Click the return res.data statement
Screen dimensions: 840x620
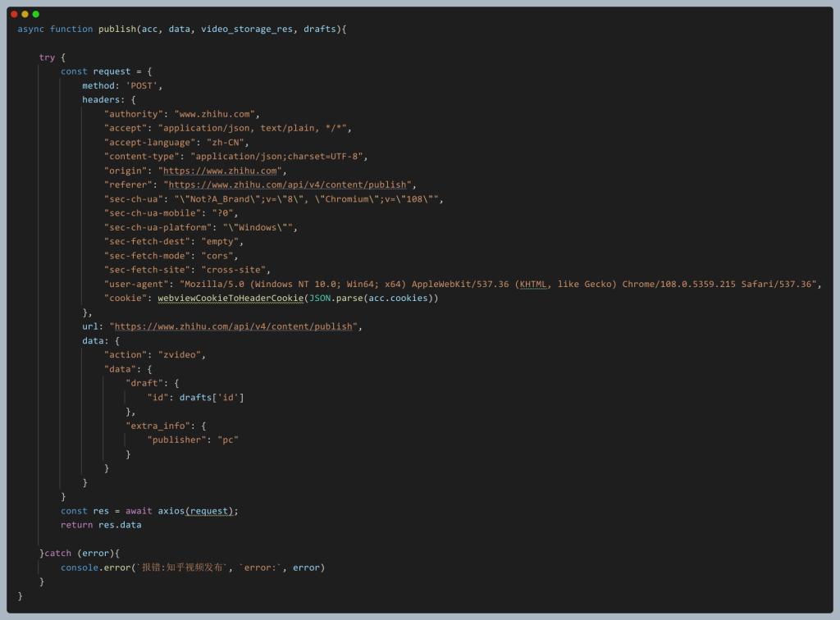101,525
